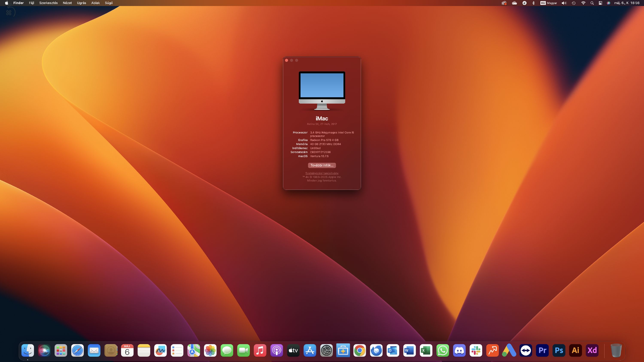Open the Szabályozási tanúsítvány link
Screen dimensions: 644x362
[x=322, y=173]
